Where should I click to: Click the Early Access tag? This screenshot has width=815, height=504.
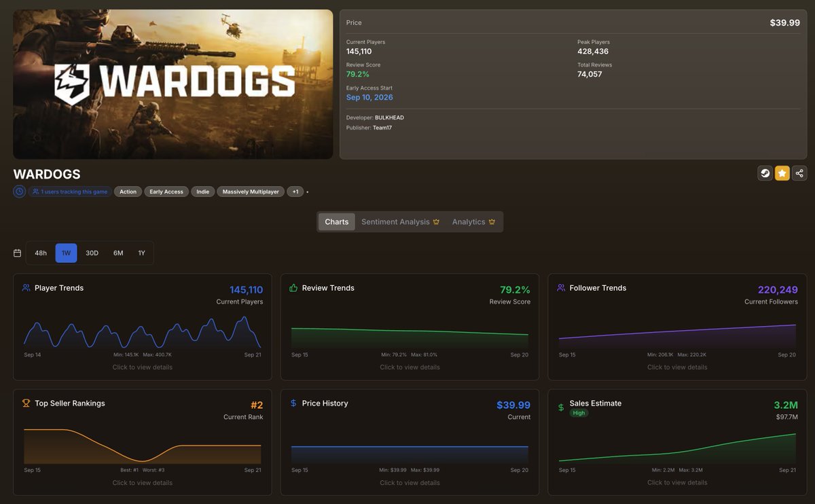tap(166, 192)
